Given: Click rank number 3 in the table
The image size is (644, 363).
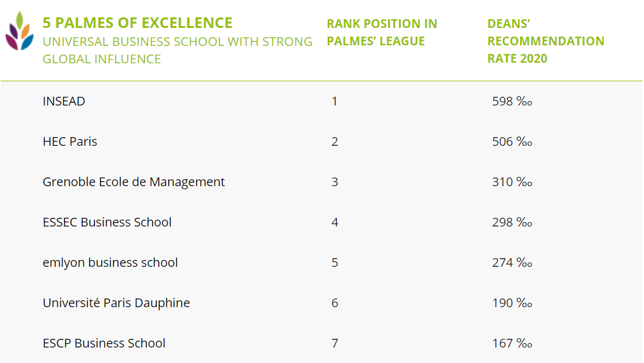Looking at the screenshot, I should click(x=334, y=182).
